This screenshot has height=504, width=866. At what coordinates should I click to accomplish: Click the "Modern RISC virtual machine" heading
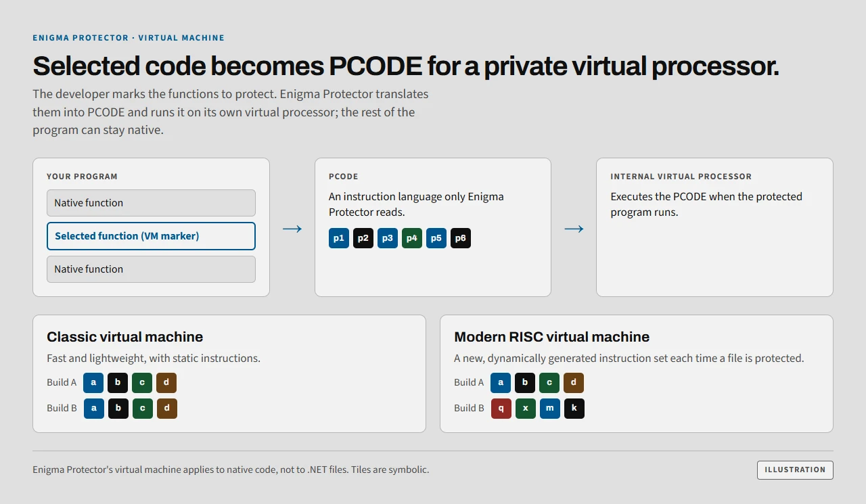(x=552, y=337)
